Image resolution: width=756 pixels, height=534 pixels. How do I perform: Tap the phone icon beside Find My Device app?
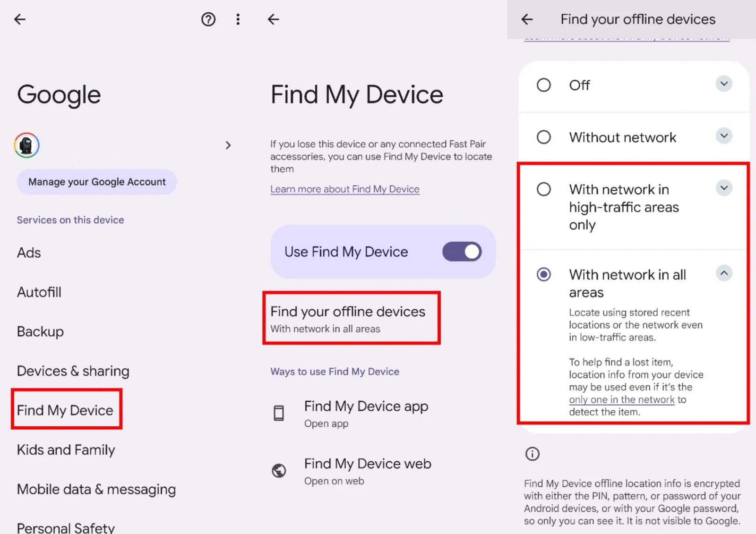pyautogui.click(x=279, y=413)
